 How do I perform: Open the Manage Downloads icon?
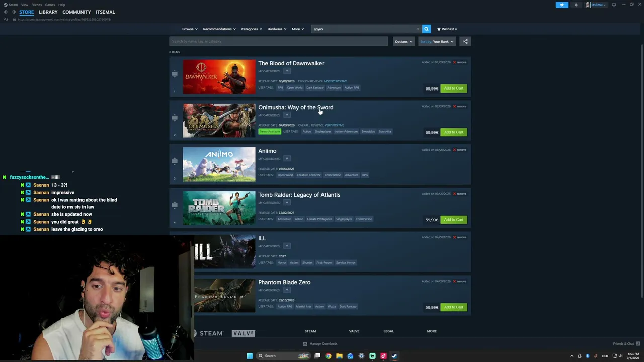305,344
